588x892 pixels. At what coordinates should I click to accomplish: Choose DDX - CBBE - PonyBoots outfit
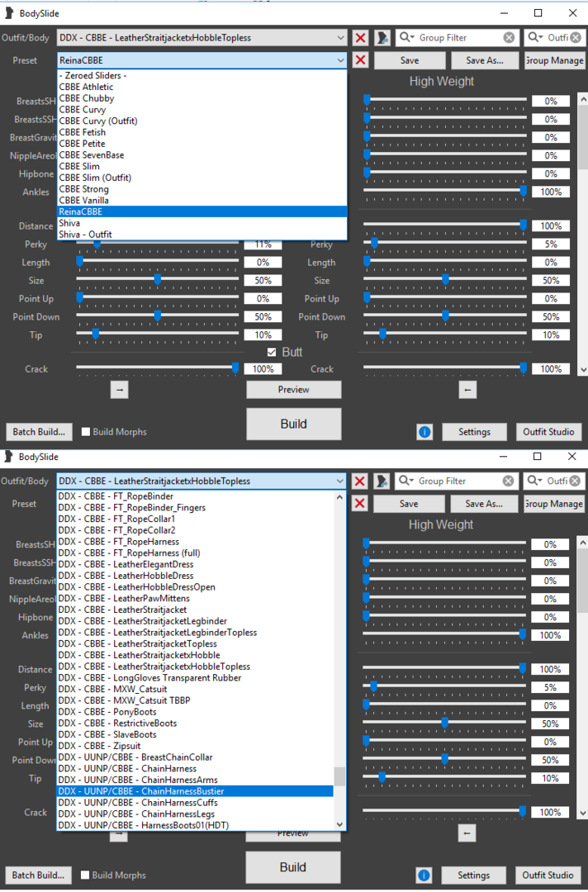pyautogui.click(x=195, y=712)
